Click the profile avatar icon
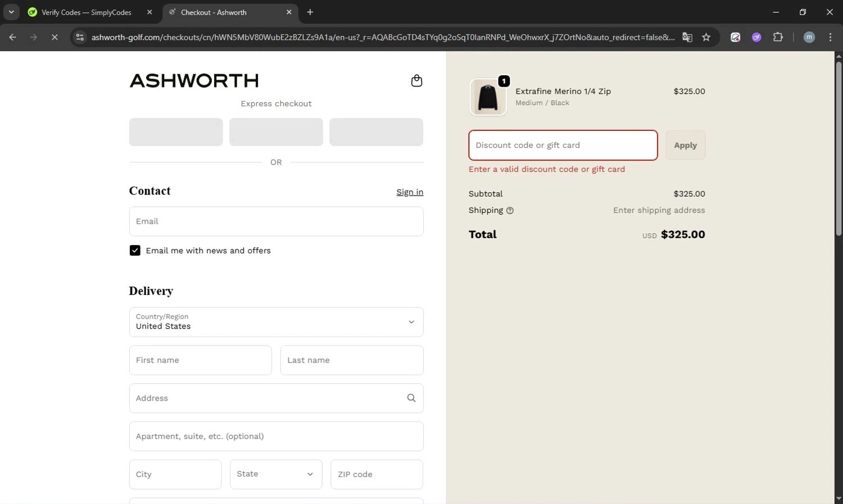The height and width of the screenshot is (504, 843). point(809,37)
